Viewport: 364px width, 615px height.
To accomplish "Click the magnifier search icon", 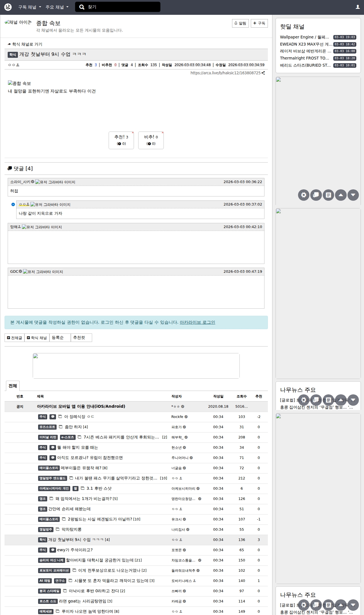I will click(82, 7).
